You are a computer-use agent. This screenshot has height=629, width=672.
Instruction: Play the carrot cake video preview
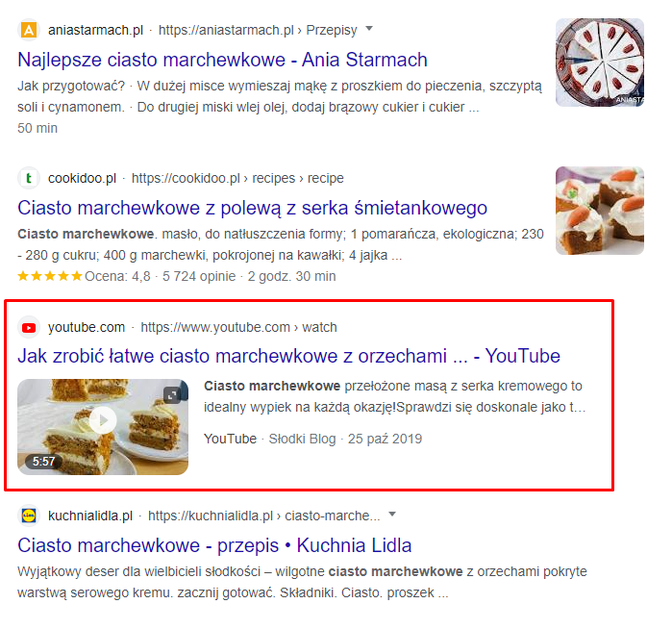coord(103,420)
